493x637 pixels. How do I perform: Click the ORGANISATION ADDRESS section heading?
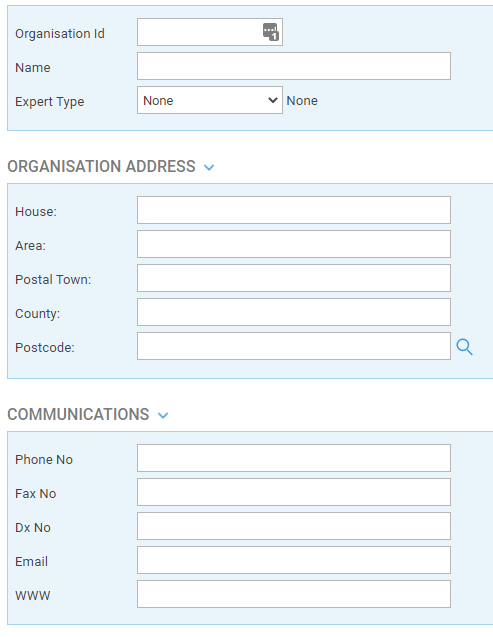(101, 167)
